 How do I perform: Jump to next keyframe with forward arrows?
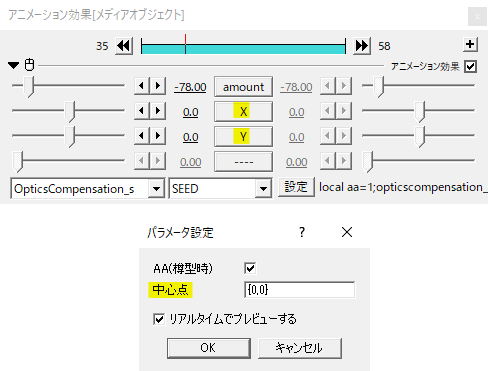point(362,46)
